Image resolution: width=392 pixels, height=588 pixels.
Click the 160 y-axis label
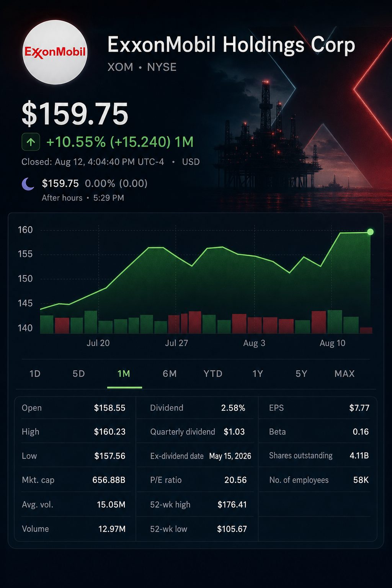coord(25,230)
